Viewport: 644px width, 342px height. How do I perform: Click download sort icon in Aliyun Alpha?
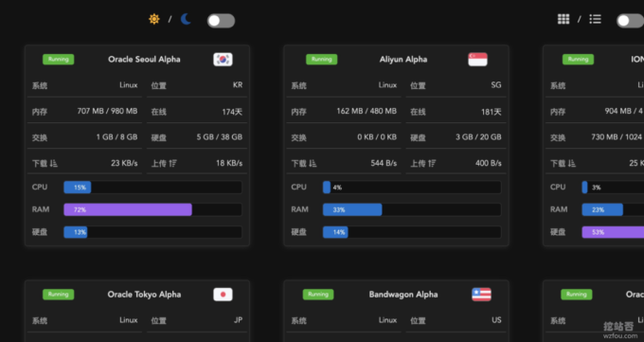(x=313, y=163)
